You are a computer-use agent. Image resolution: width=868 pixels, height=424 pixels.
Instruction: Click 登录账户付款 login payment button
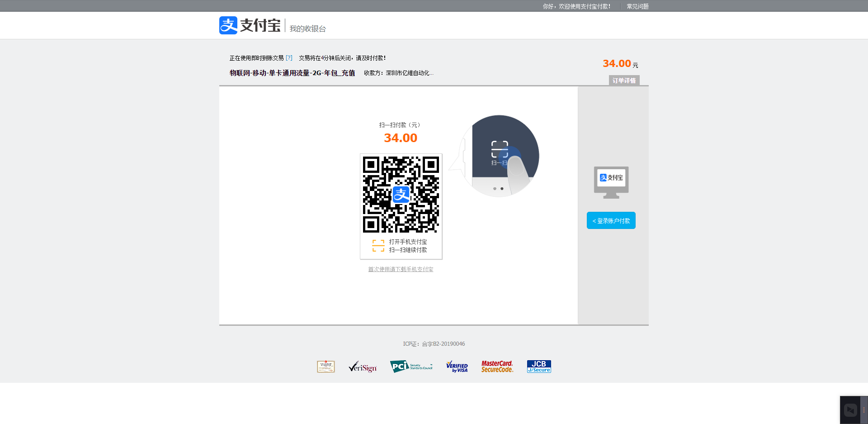point(611,220)
